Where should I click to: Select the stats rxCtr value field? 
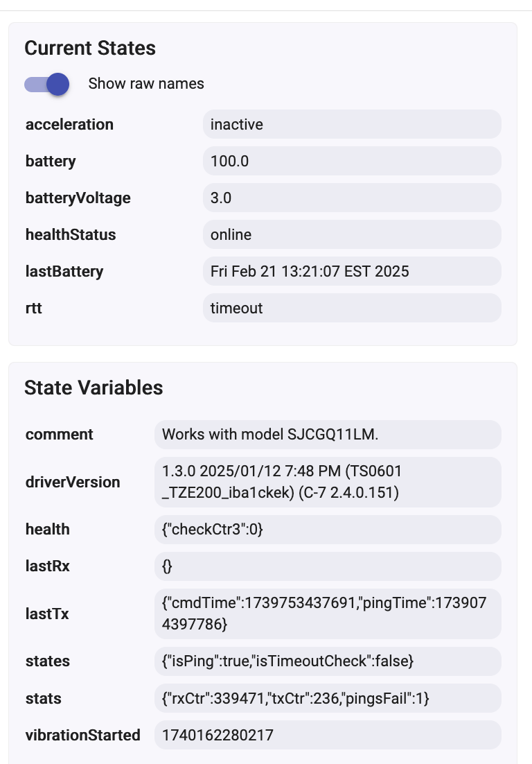tap(295, 698)
